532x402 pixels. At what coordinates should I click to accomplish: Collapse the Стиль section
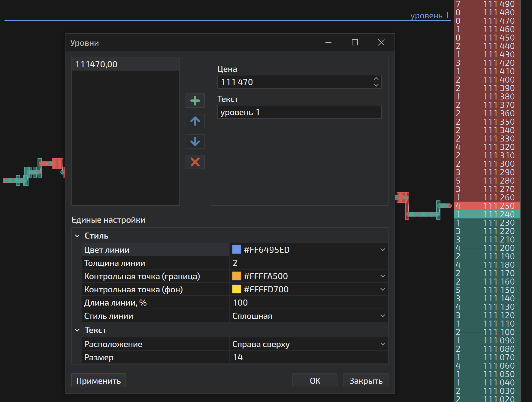click(77, 236)
